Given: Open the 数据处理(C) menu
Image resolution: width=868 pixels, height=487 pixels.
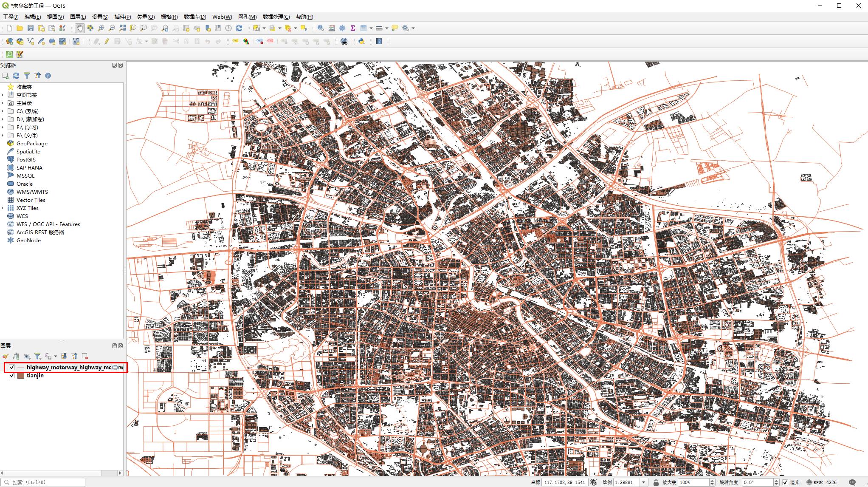Looking at the screenshot, I should point(276,17).
